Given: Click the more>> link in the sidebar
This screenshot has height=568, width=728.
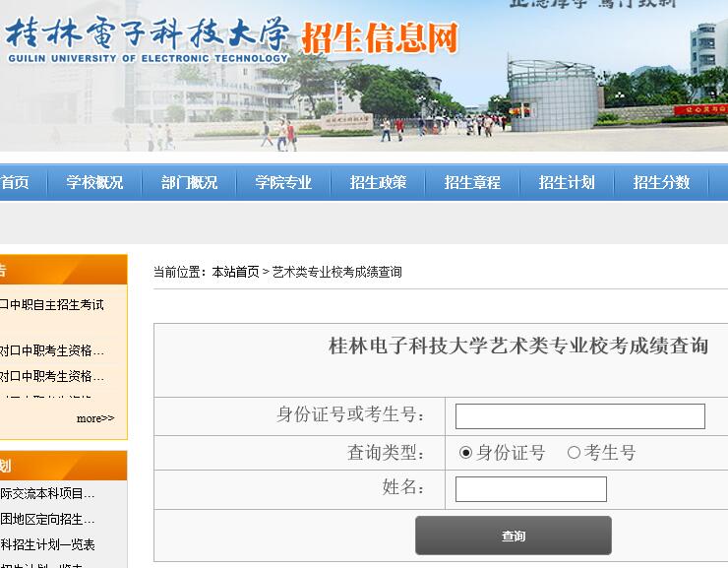Looking at the screenshot, I should point(95,418).
